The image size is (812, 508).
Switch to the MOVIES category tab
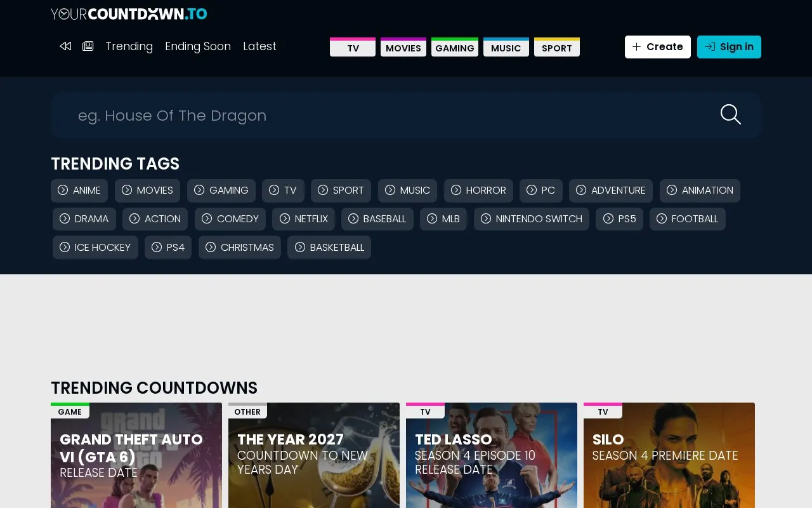pos(403,48)
